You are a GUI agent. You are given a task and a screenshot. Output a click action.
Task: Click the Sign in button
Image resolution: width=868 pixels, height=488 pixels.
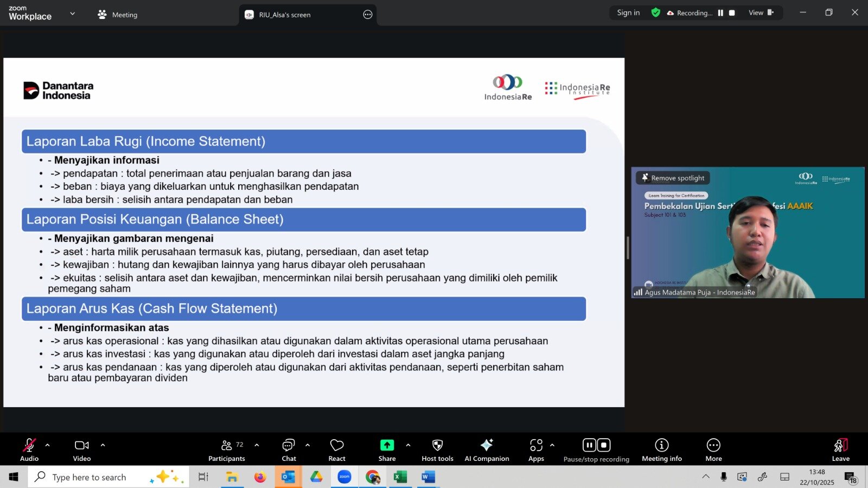[x=628, y=13]
